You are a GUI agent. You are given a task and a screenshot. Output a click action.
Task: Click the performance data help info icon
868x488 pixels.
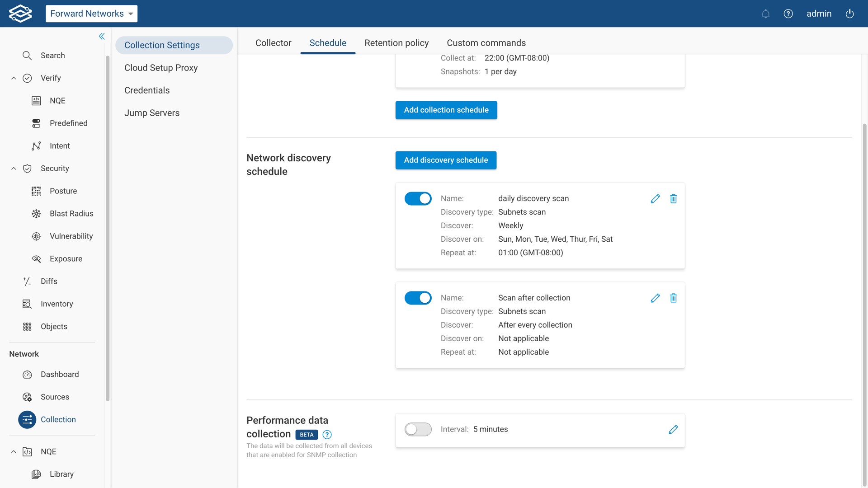click(x=327, y=435)
